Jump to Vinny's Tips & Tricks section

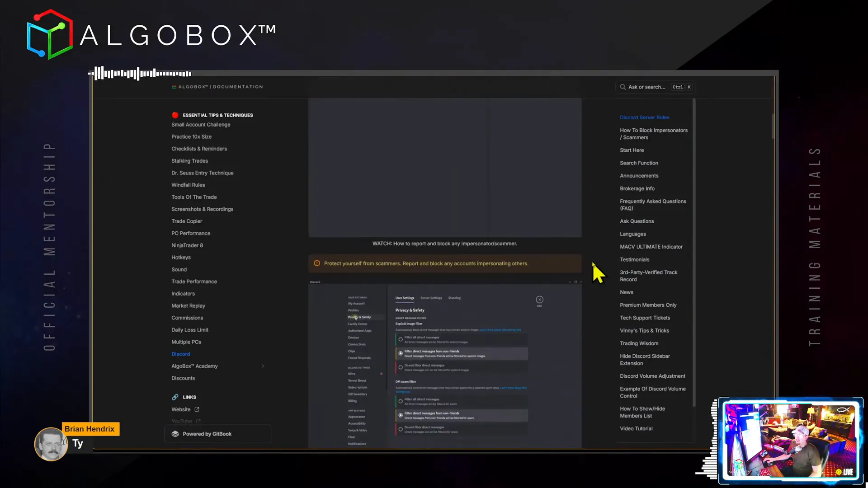tap(644, 331)
